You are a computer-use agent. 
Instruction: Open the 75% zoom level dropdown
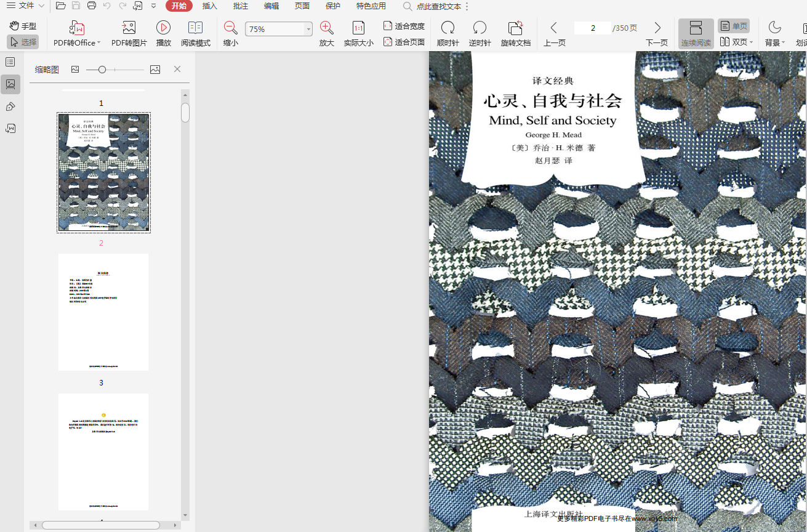coord(308,30)
